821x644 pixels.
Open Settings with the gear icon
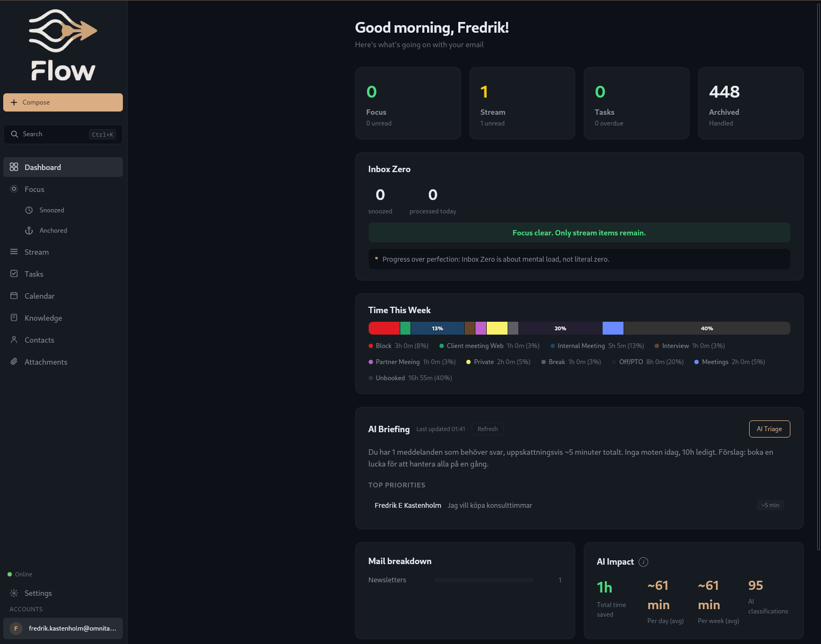tap(14, 593)
